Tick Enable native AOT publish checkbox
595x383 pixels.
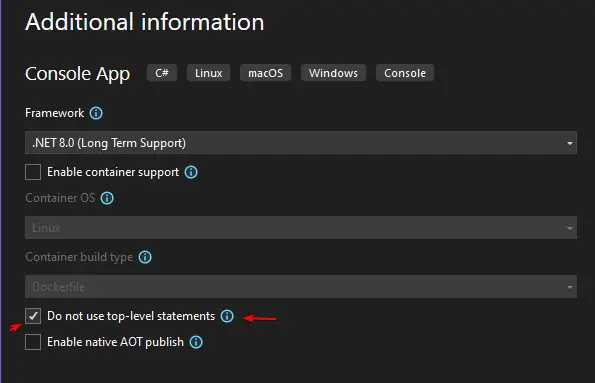pyautogui.click(x=33, y=342)
